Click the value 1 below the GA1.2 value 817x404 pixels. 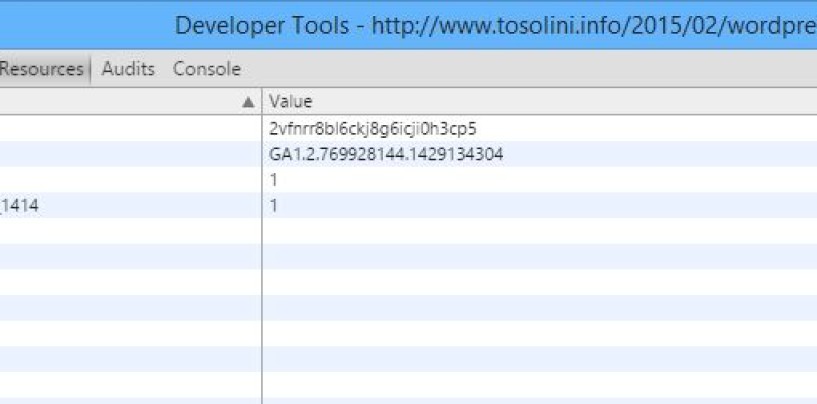[x=274, y=180]
